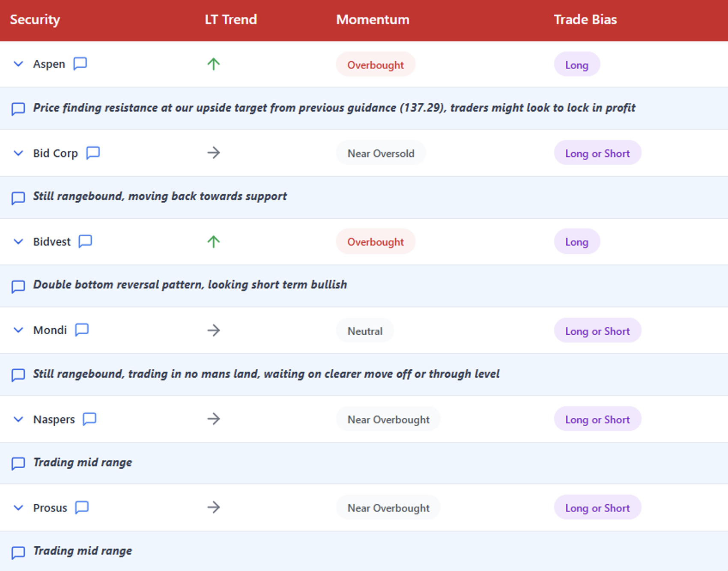Click the comment icon beside Prosus
This screenshot has width=728, height=571.
pos(82,508)
